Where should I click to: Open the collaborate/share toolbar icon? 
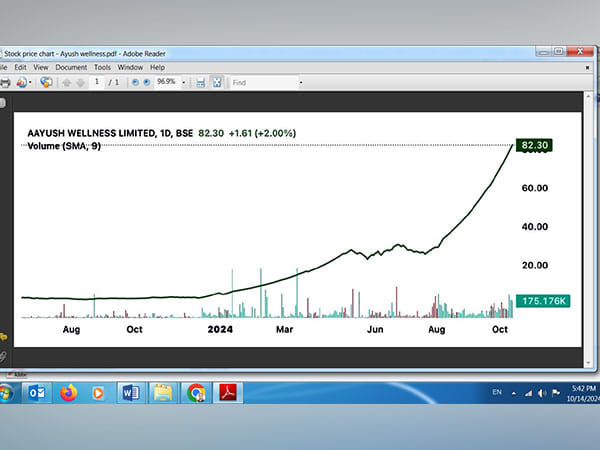[x=21, y=82]
